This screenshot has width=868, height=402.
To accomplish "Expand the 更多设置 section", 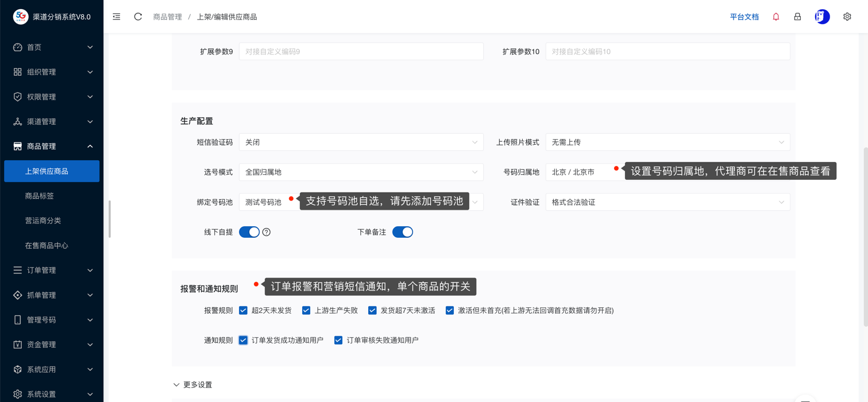I will coord(193,385).
